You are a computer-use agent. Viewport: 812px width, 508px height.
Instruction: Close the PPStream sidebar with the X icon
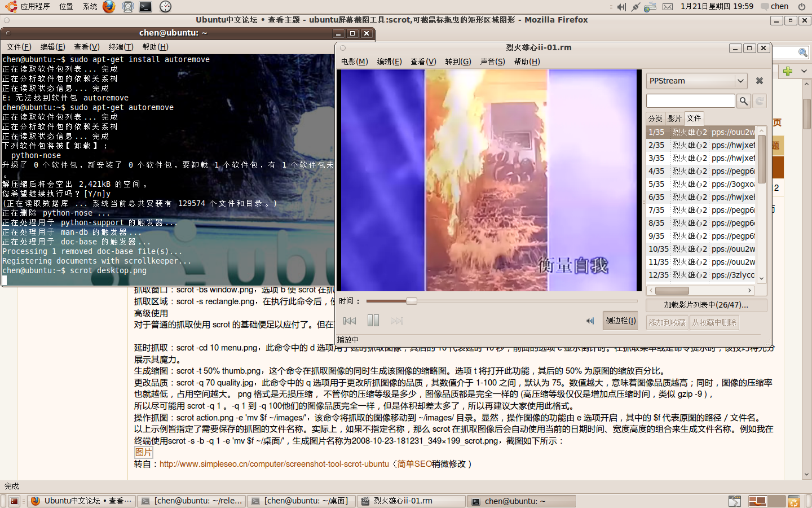point(760,81)
